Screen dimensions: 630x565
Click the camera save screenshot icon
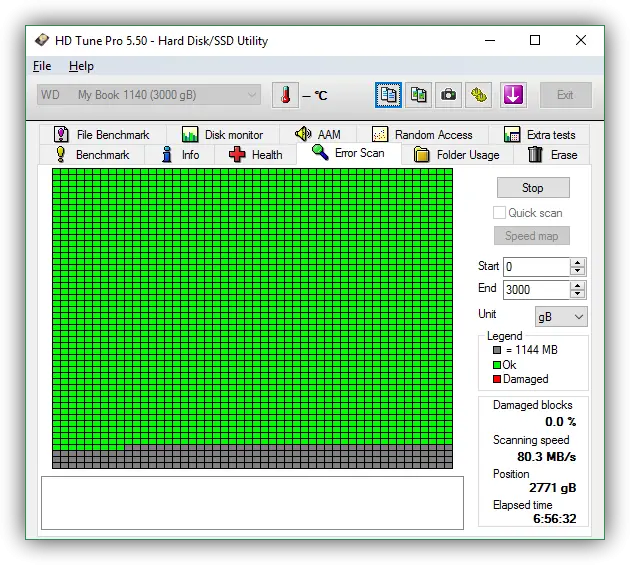448,95
